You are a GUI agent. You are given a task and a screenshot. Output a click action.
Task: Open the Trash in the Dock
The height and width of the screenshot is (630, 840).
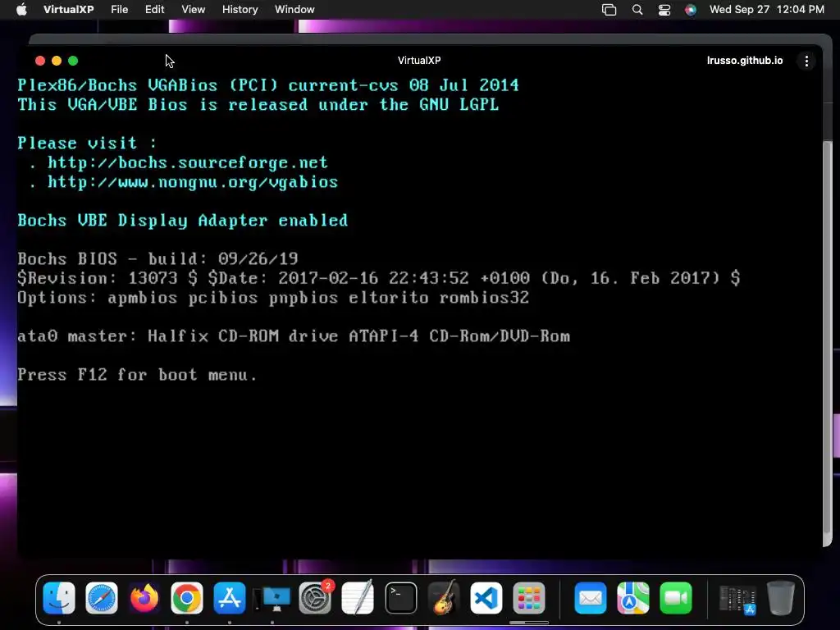[x=781, y=598]
